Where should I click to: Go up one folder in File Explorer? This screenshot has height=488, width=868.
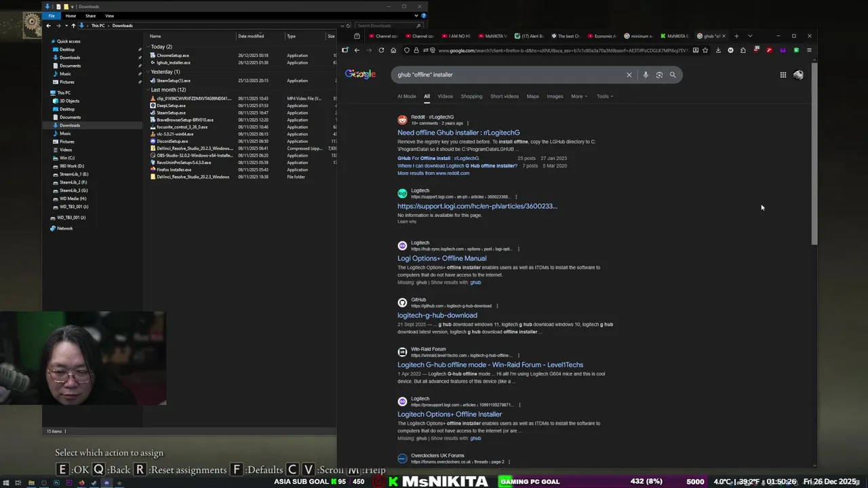click(73, 26)
